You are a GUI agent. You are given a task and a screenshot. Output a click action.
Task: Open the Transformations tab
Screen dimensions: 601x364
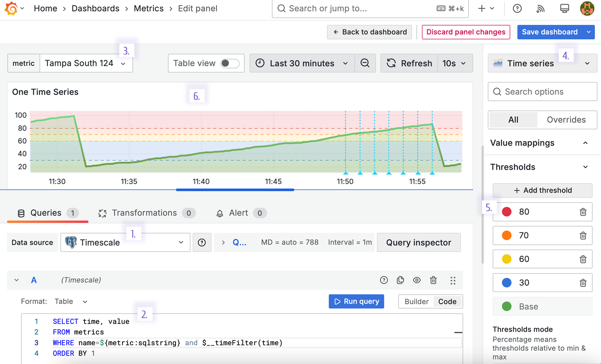(x=147, y=213)
